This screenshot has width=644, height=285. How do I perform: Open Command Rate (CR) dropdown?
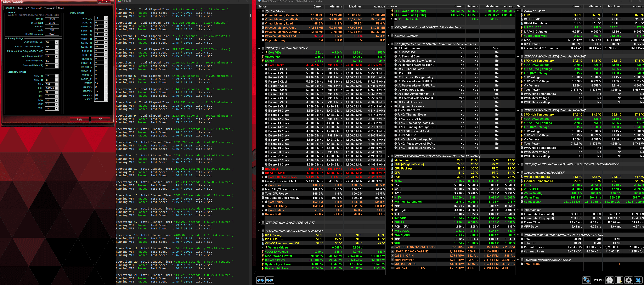57,66
